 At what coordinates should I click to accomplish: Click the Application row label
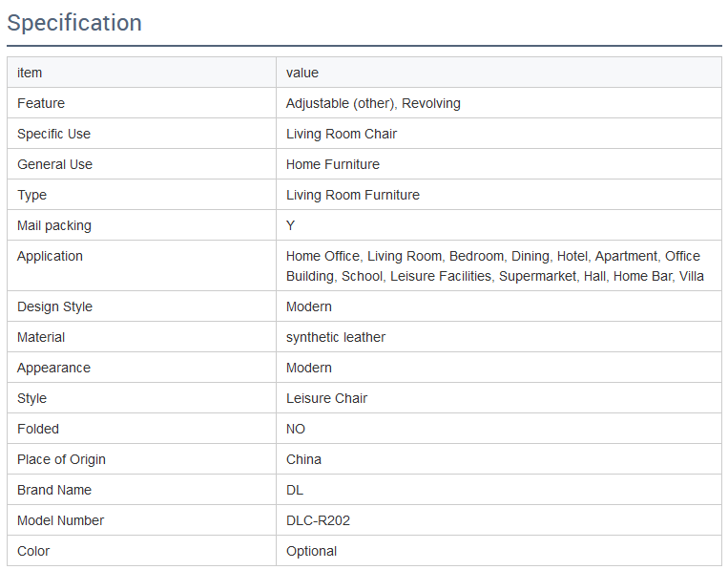pos(51,257)
